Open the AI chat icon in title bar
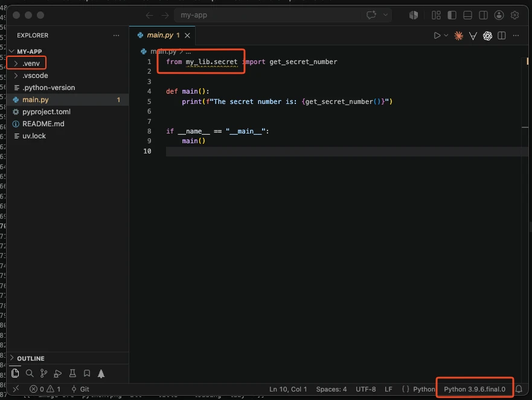Screen dimensions: 532x400 tap(371, 15)
